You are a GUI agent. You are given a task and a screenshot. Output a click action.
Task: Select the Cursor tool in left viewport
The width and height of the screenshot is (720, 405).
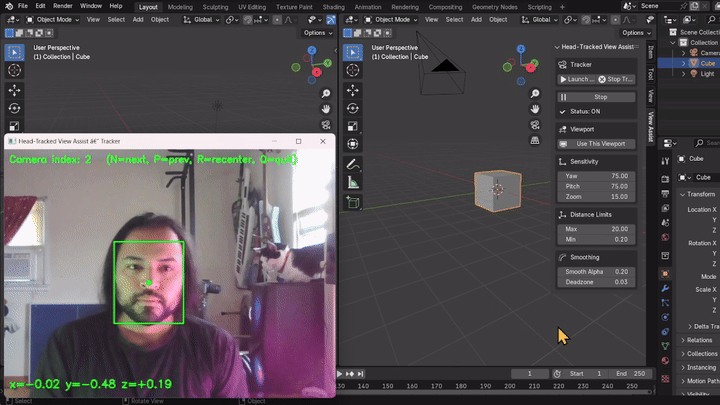click(15, 70)
